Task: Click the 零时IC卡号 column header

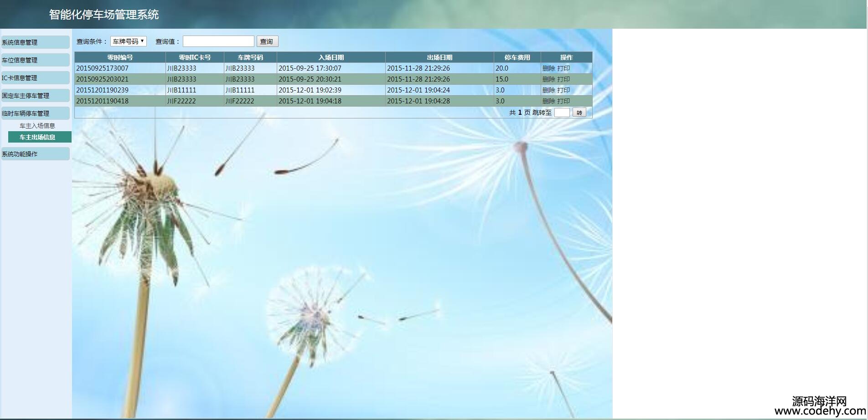Action: coord(195,57)
